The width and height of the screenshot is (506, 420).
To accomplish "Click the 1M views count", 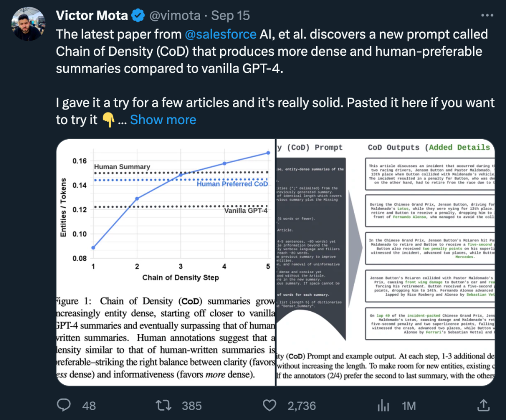I will tap(409, 405).
